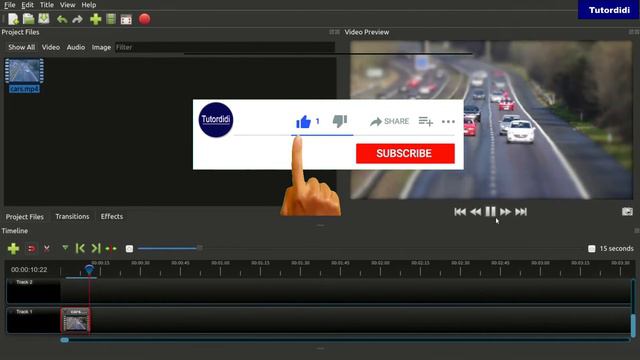Add a new track in timeline toolbar
Image resolution: width=640 pixels, height=360 pixels.
pyautogui.click(x=13, y=249)
